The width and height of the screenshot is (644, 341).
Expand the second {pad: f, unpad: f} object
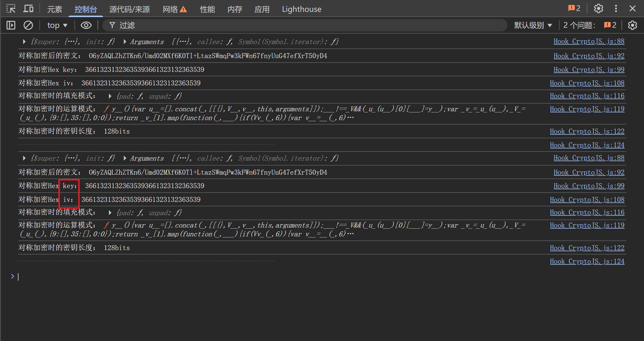point(110,213)
